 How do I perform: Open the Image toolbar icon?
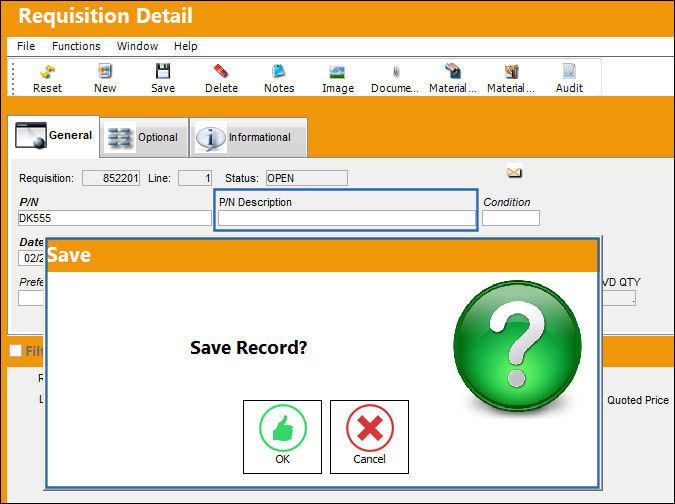(x=337, y=78)
